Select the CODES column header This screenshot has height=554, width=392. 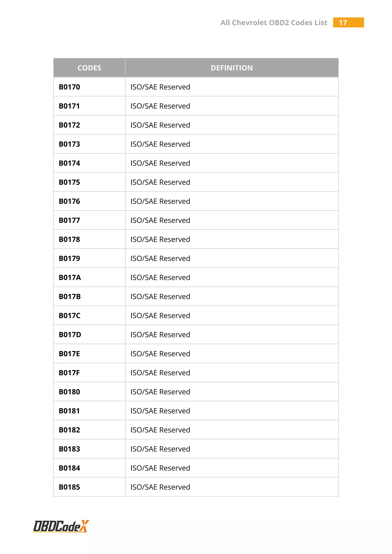tap(89, 68)
